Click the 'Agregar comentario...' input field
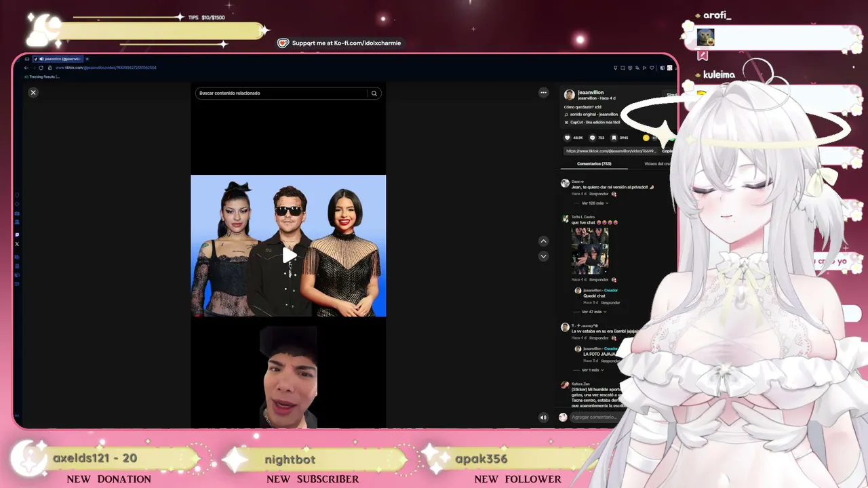 594,418
